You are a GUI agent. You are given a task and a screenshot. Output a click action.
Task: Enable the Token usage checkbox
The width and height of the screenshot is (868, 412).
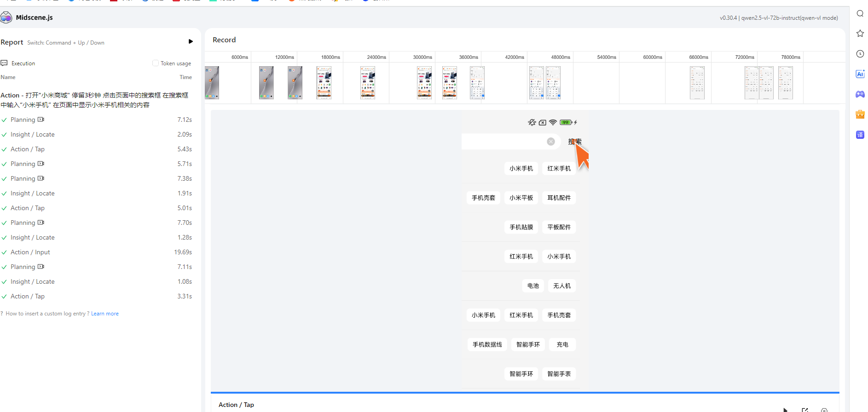coord(156,63)
